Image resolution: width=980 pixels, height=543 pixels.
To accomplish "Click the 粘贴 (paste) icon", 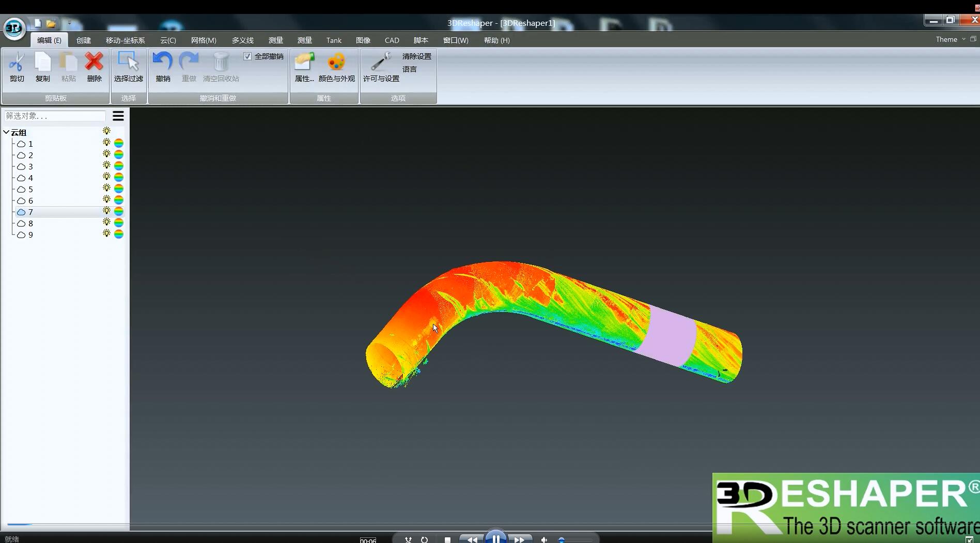I will click(68, 67).
